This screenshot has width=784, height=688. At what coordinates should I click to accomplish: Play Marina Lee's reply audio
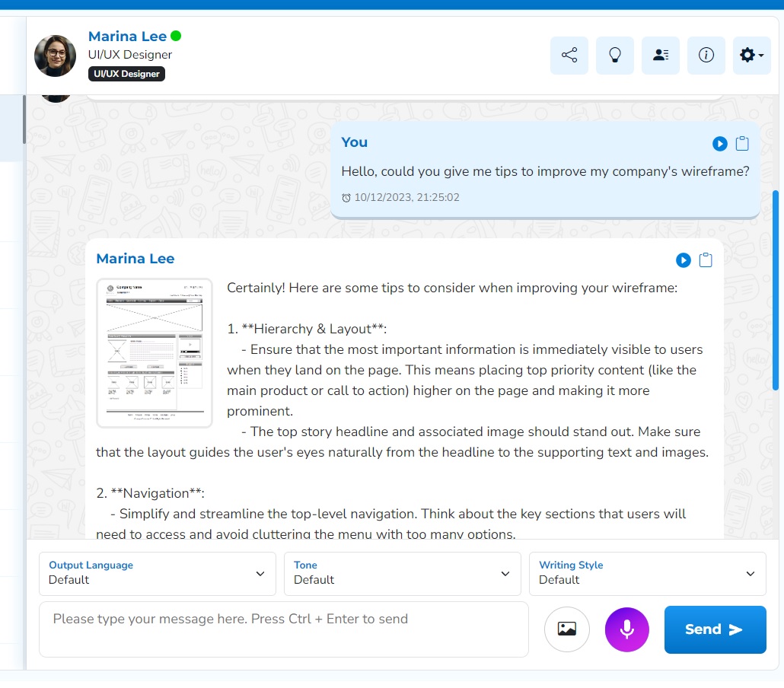pos(683,260)
